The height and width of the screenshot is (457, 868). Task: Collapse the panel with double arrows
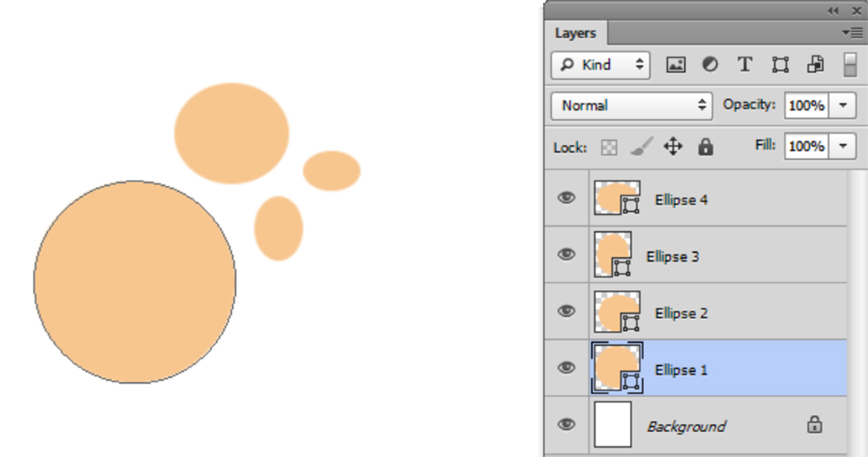point(833,11)
